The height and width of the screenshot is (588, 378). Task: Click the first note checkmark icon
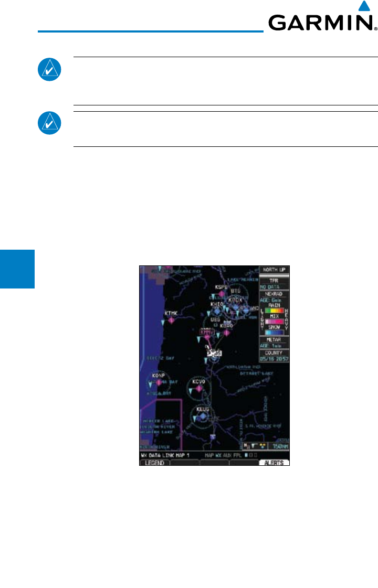(49, 69)
